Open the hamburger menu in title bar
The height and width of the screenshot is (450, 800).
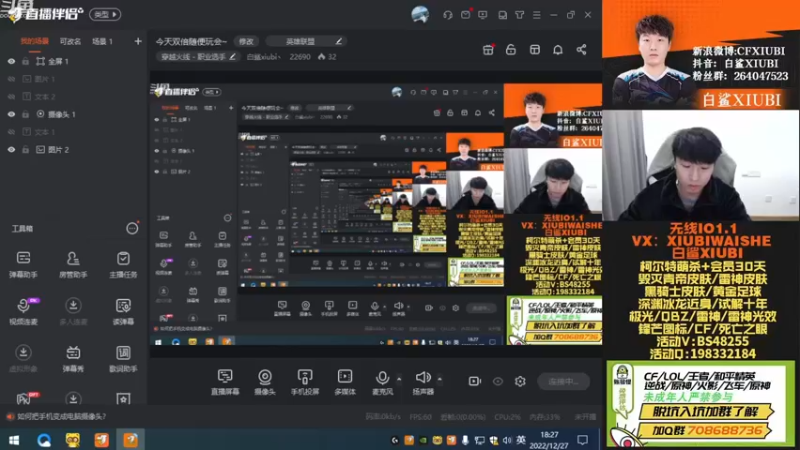pyautogui.click(x=537, y=15)
